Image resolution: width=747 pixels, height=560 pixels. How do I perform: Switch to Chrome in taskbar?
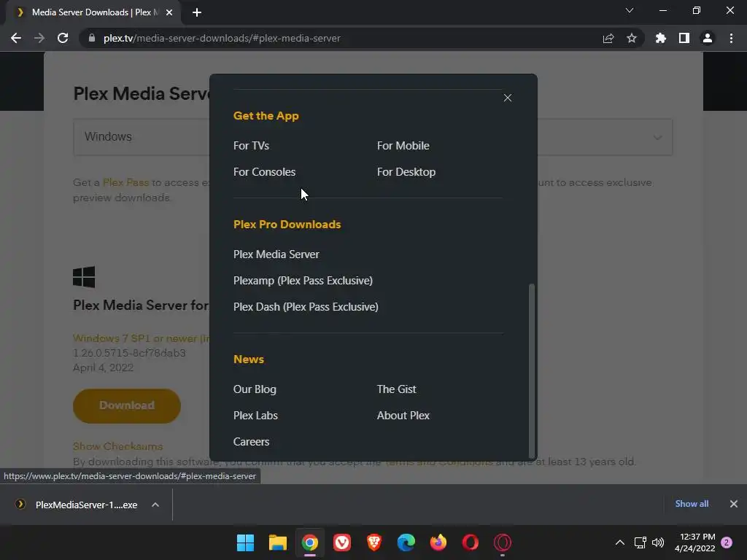pyautogui.click(x=309, y=542)
